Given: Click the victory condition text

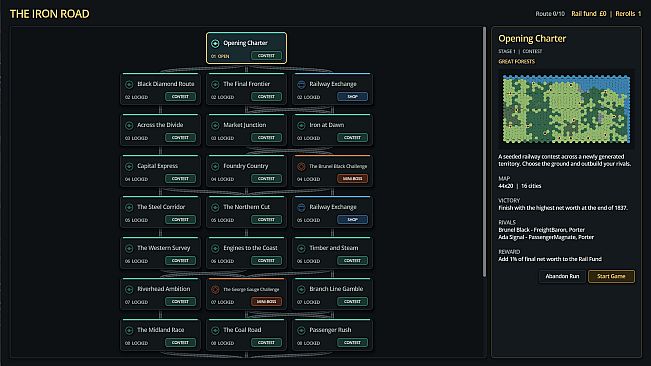Looking at the screenshot, I should click(x=563, y=208).
